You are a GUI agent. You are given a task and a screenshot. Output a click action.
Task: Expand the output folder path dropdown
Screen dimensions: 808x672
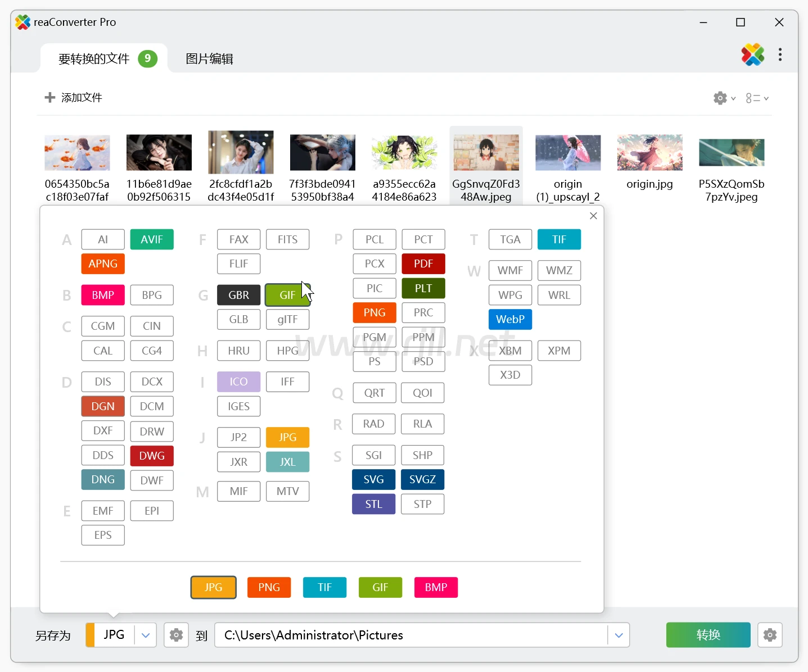(619, 635)
